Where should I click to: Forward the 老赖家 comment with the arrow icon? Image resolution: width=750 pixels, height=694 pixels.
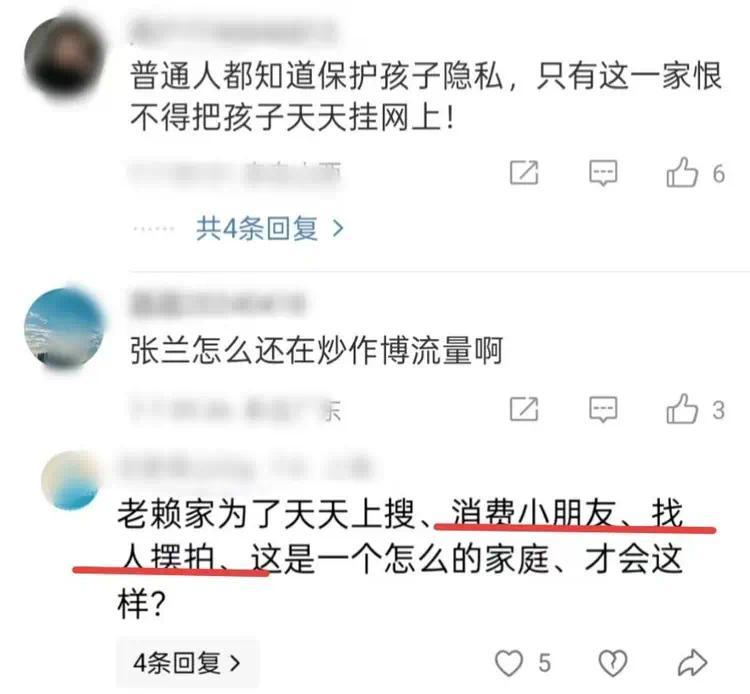[693, 663]
